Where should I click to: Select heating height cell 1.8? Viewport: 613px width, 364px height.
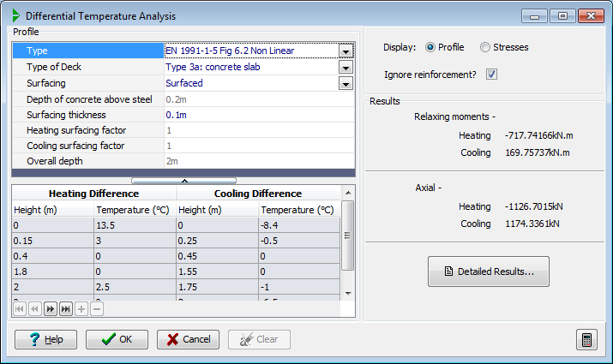click(53, 272)
